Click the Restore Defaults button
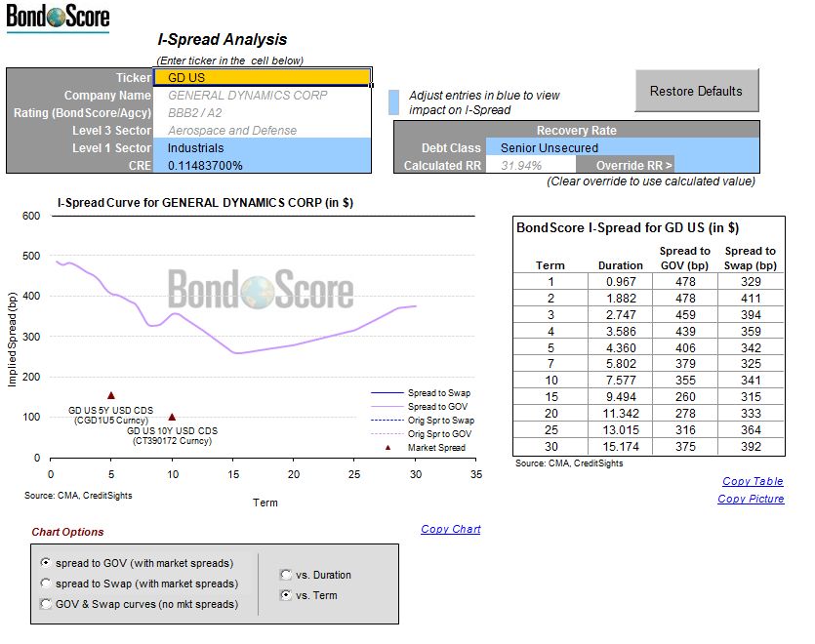This screenshot has width=815, height=644. point(697,91)
